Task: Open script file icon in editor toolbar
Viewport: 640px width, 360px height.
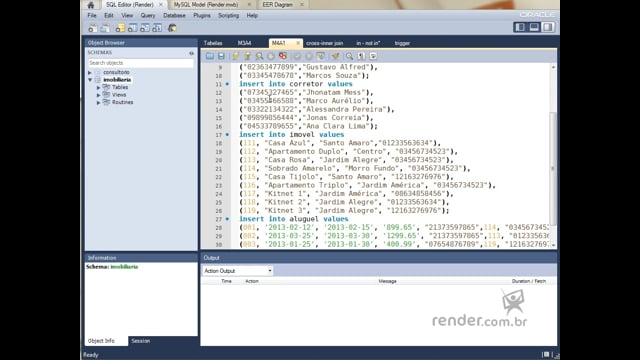Action: (x=209, y=56)
